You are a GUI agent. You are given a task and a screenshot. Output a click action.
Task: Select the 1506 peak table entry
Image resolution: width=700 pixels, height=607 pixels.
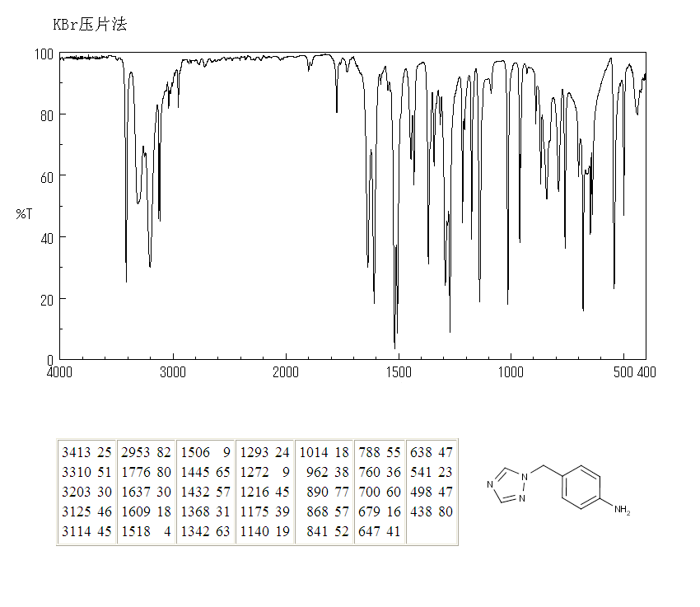(x=205, y=452)
